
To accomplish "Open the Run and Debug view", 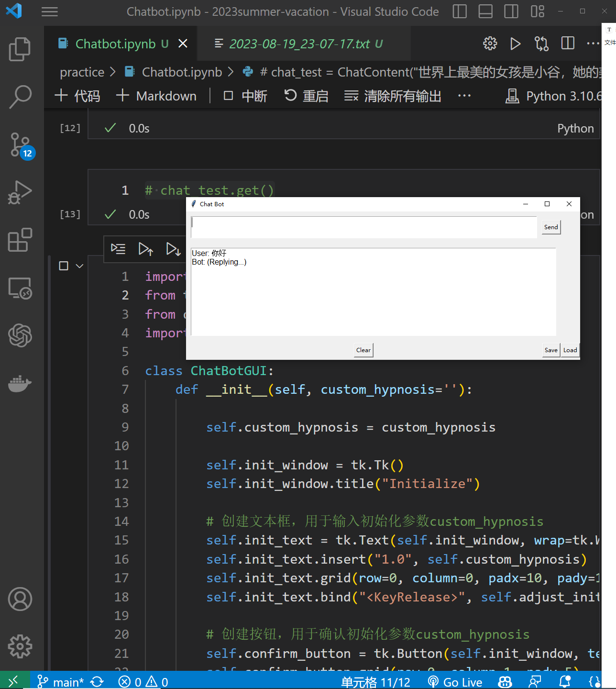I will tap(20, 193).
